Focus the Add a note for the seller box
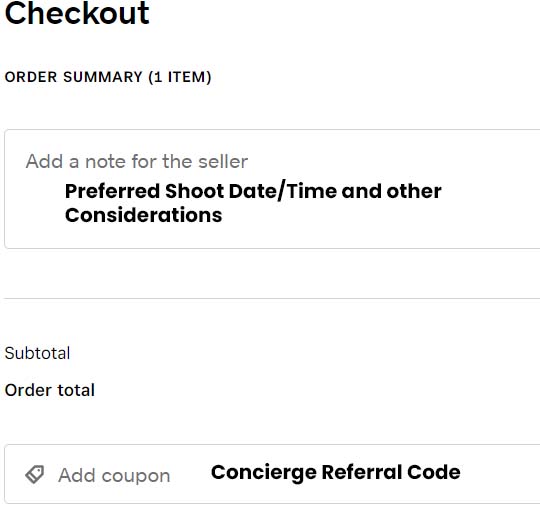Screen dimensions: 540x517 (x=272, y=189)
